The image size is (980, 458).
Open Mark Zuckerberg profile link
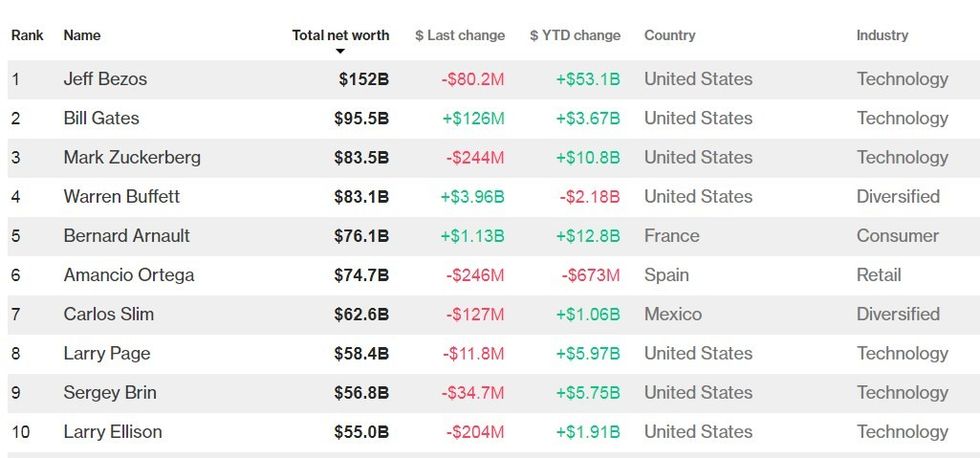[x=132, y=157]
